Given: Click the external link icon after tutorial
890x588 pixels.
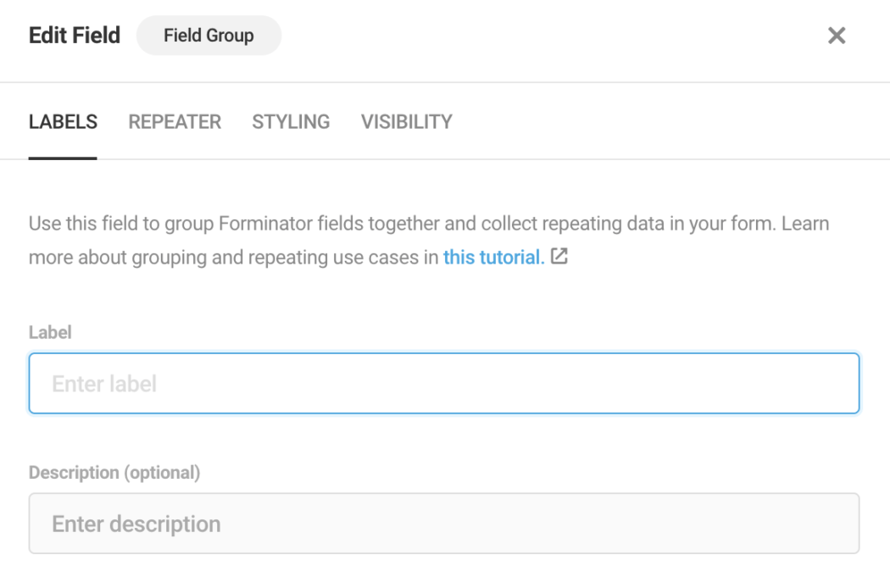Looking at the screenshot, I should 559,257.
